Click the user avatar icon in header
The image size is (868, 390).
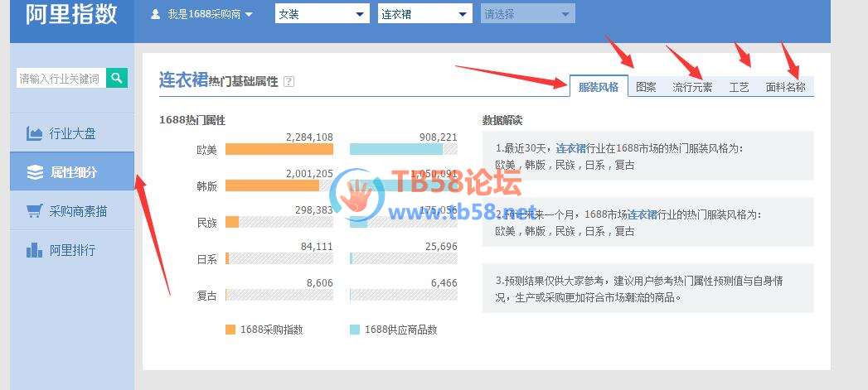click(156, 14)
